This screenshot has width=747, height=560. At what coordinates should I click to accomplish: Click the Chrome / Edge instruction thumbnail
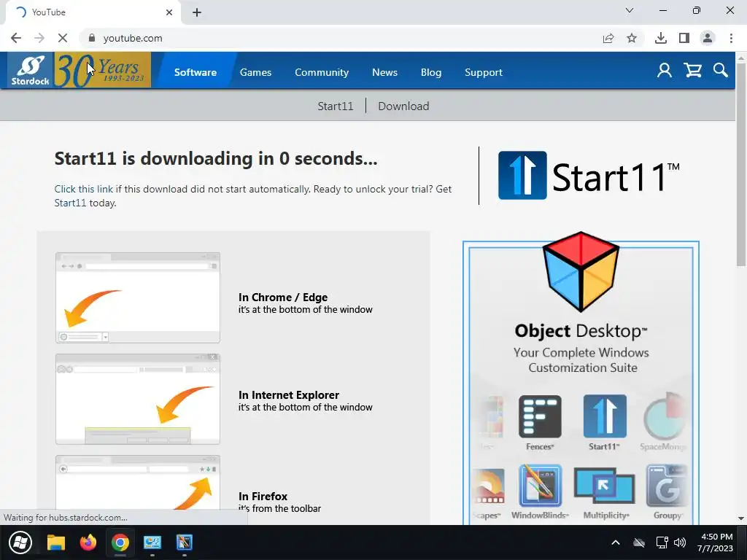click(138, 297)
